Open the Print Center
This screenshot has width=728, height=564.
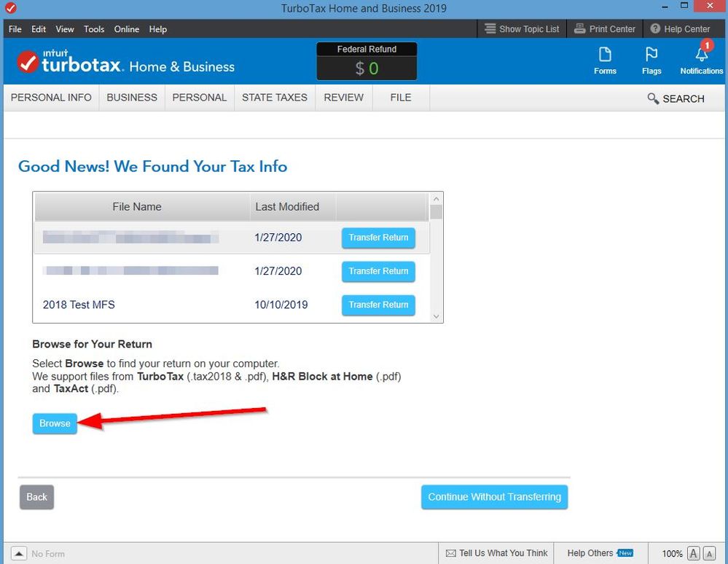605,28
